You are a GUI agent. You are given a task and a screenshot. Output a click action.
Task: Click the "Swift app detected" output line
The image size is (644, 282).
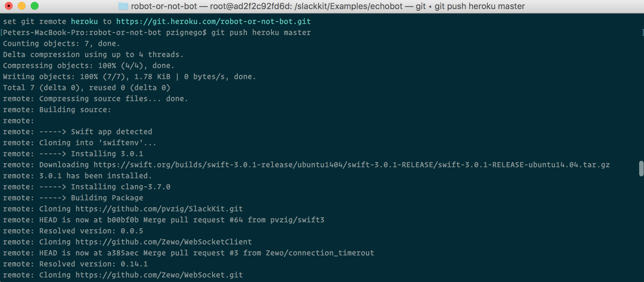pos(111,132)
